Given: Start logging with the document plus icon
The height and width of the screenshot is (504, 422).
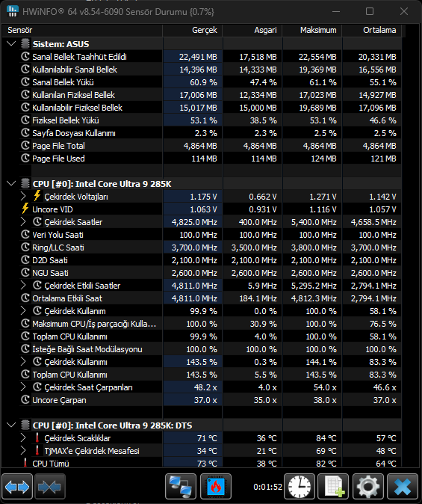Looking at the screenshot, I should pyautogui.click(x=333, y=487).
